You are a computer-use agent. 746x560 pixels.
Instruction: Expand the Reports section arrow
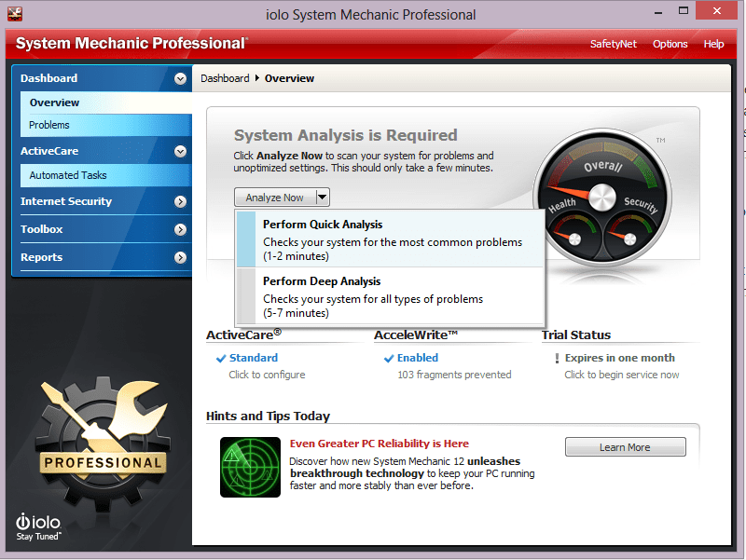tap(180, 258)
